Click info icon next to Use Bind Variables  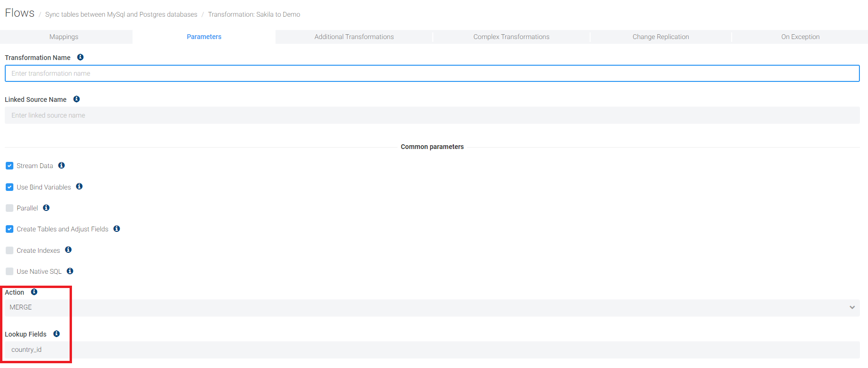coord(79,187)
